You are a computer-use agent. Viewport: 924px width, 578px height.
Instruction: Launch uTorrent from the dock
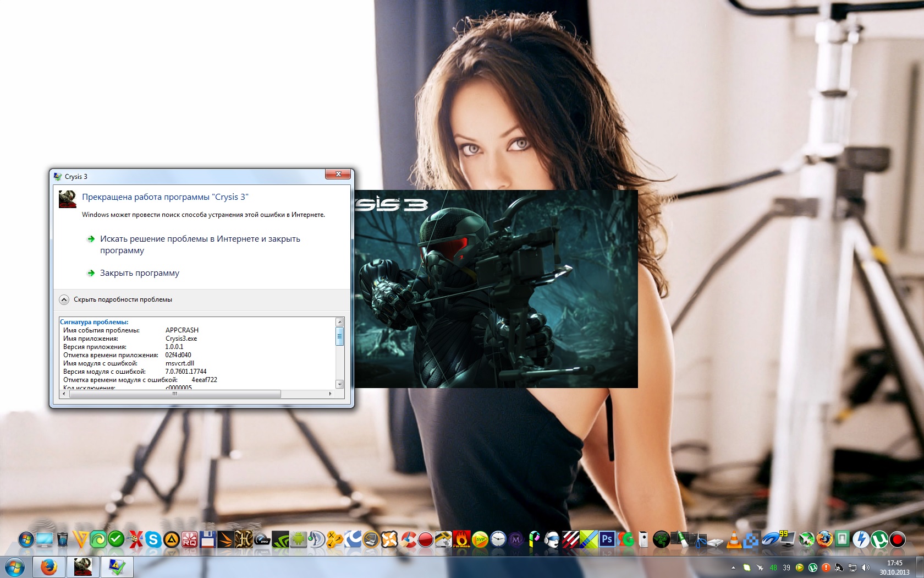pos(879,540)
